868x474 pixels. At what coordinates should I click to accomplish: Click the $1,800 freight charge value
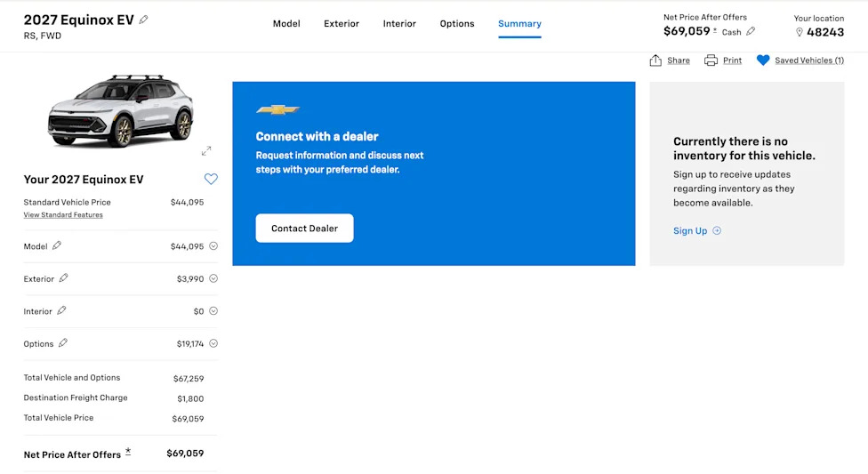point(190,398)
